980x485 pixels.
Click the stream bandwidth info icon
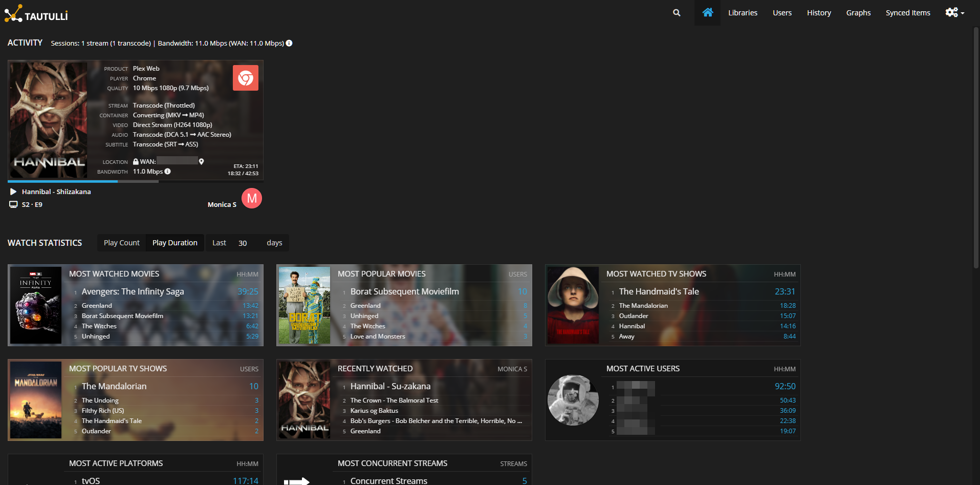coord(168,172)
